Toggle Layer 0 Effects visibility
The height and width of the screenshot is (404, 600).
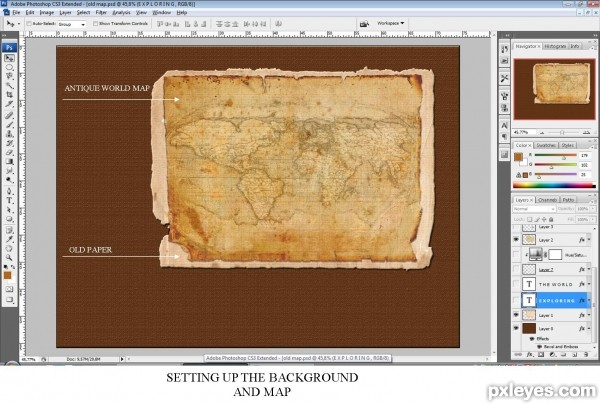coord(532,339)
